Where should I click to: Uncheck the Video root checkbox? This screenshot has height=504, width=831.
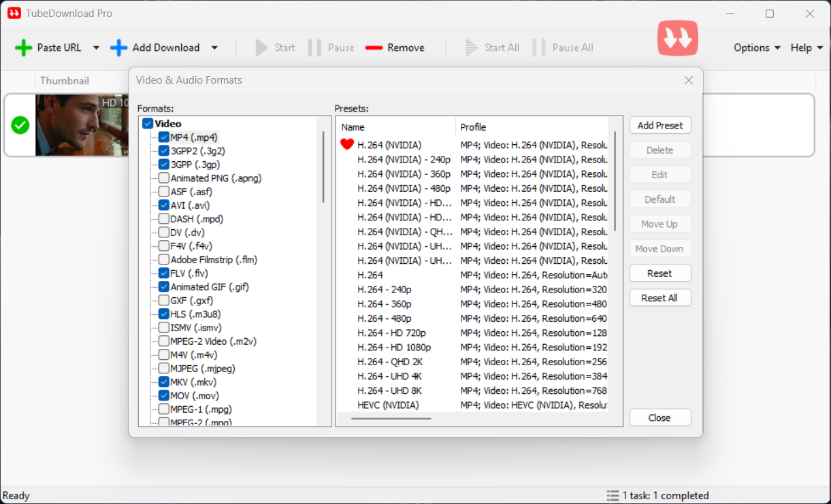point(148,124)
